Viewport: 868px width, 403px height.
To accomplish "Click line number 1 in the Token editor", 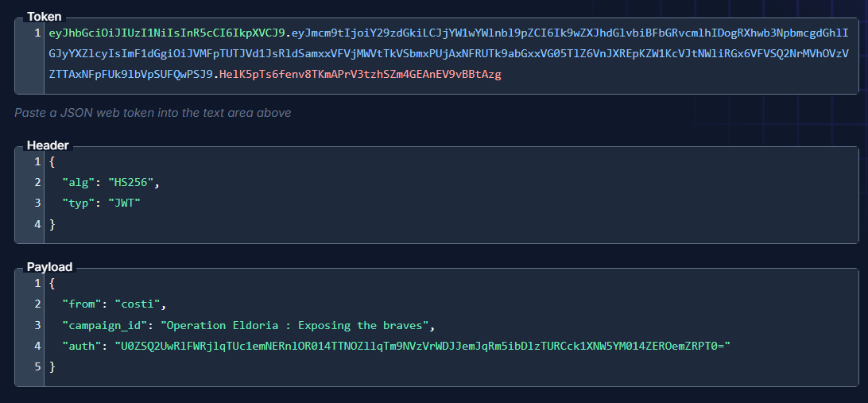I will 37,33.
